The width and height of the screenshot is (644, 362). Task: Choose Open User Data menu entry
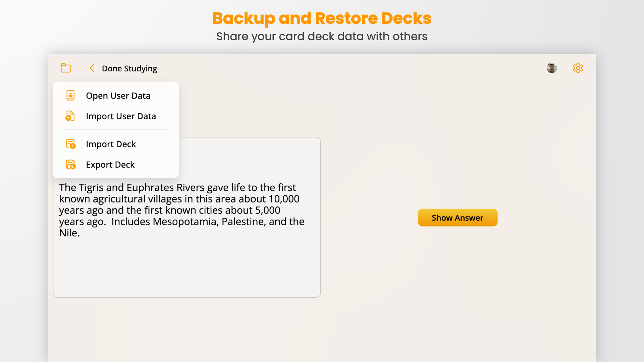click(x=116, y=96)
